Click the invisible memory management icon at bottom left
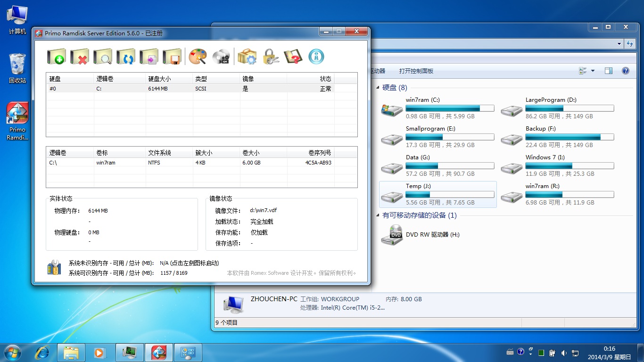The width and height of the screenshot is (644, 362). click(x=54, y=267)
